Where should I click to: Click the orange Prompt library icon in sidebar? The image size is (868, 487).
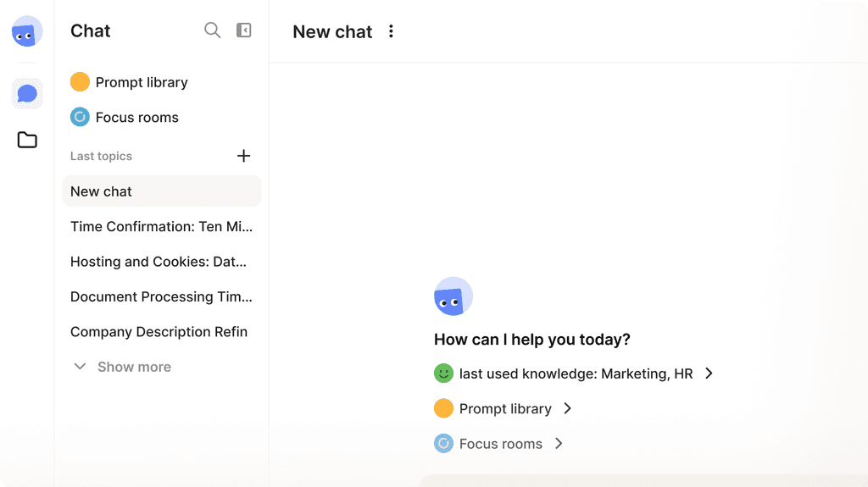tap(80, 82)
